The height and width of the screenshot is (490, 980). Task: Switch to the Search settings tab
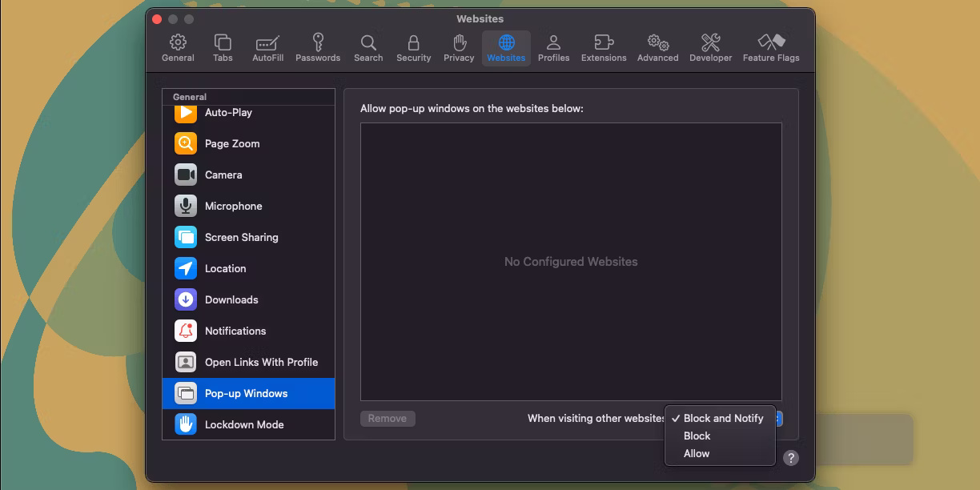point(368,46)
